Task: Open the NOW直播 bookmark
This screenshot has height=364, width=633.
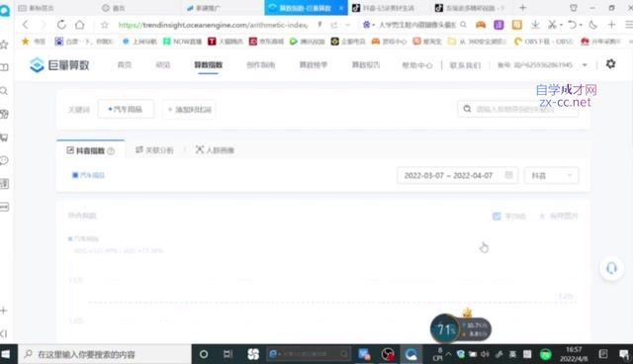Action: coord(182,42)
